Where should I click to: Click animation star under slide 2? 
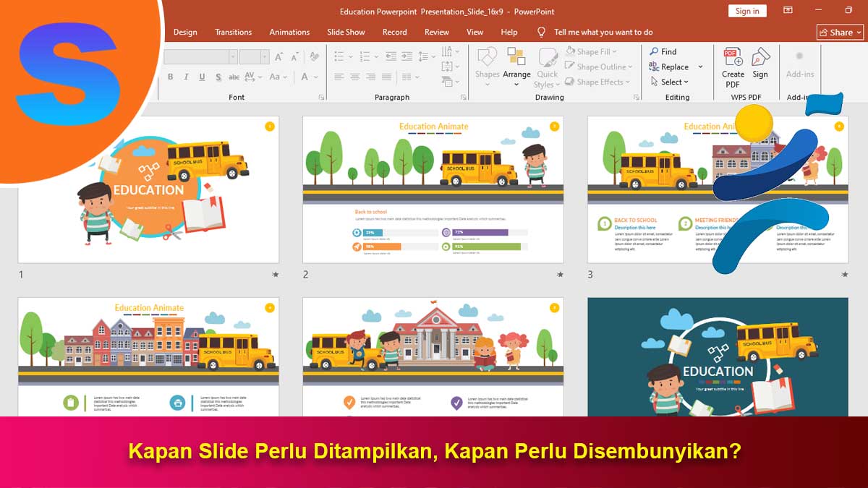click(x=560, y=275)
